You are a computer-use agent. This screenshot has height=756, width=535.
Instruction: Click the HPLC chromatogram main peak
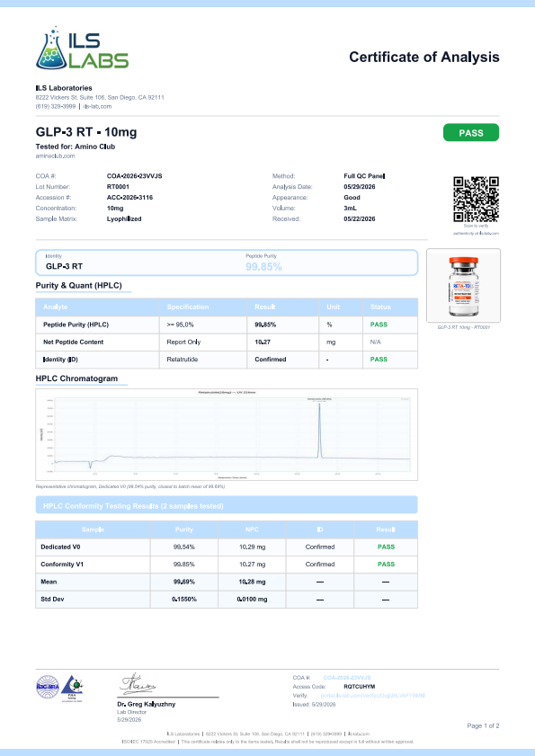point(319,429)
